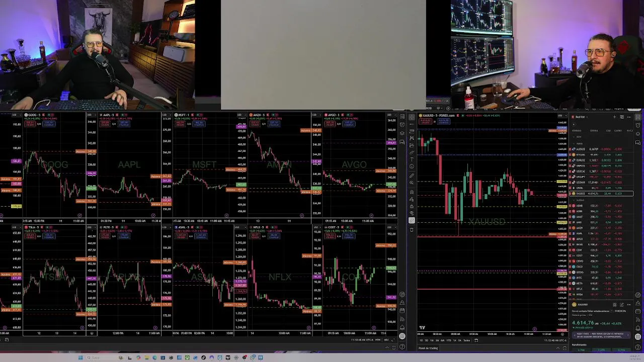Image resolution: width=644 pixels, height=362 pixels.
Task: Expand the news banner arrow in details panel
Action: click(627, 335)
